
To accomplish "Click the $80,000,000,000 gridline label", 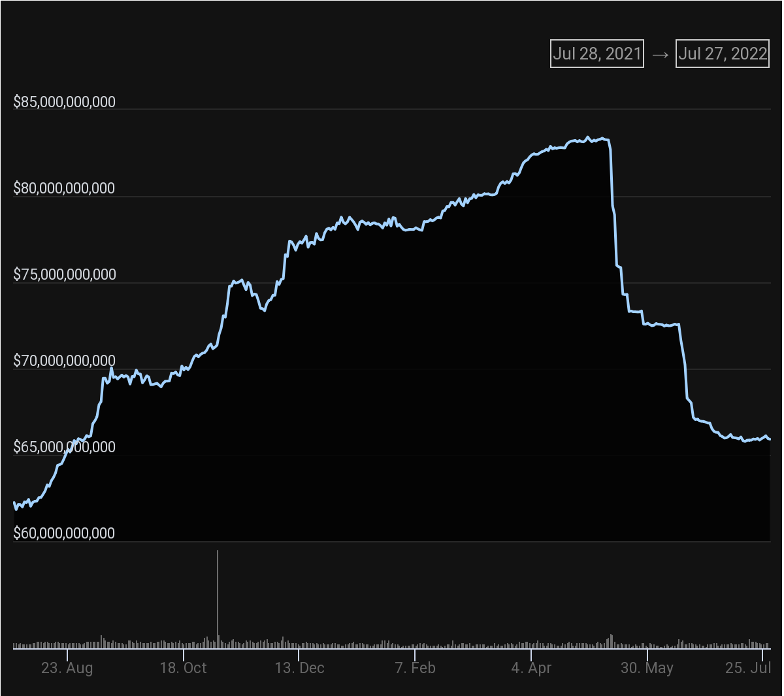I will (x=64, y=188).
